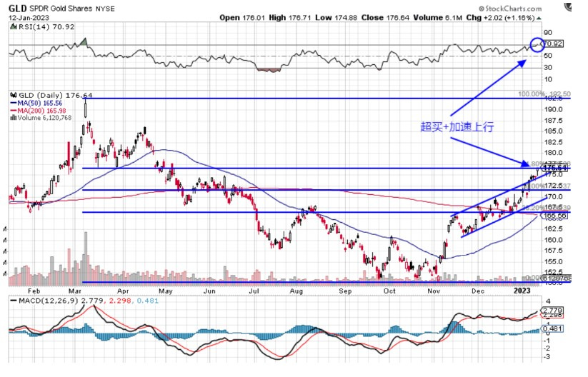Click the Sep label on the time axis
Image resolution: width=588 pixels, height=377 pixels.
tap(345, 291)
